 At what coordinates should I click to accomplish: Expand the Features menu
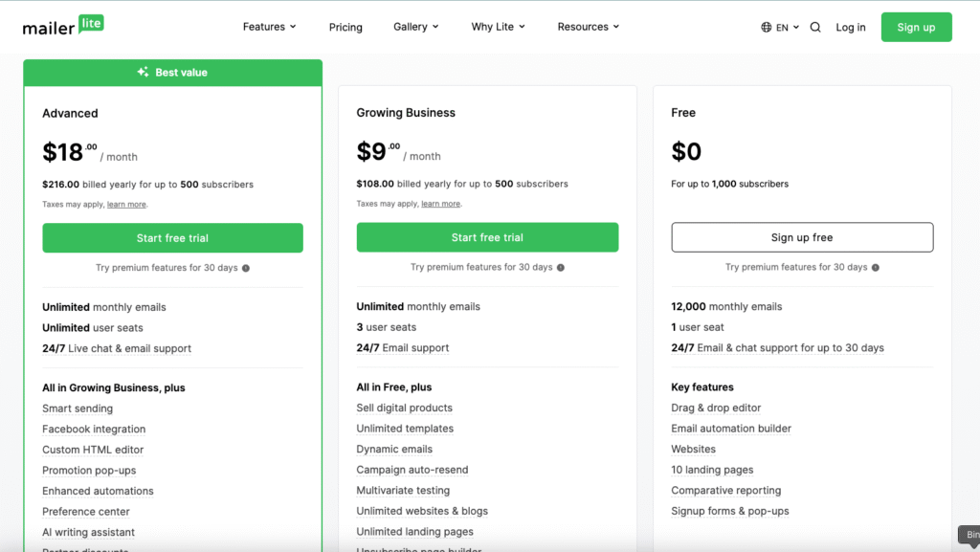[x=269, y=27]
